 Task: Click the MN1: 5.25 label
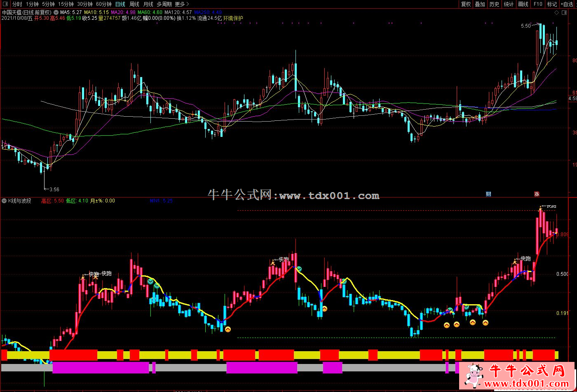coord(161,201)
